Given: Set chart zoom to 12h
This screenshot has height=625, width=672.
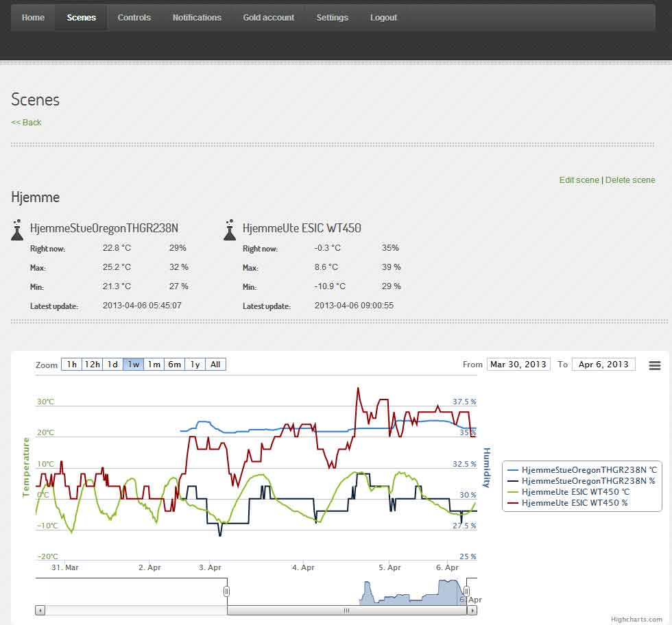Looking at the screenshot, I should click(92, 364).
